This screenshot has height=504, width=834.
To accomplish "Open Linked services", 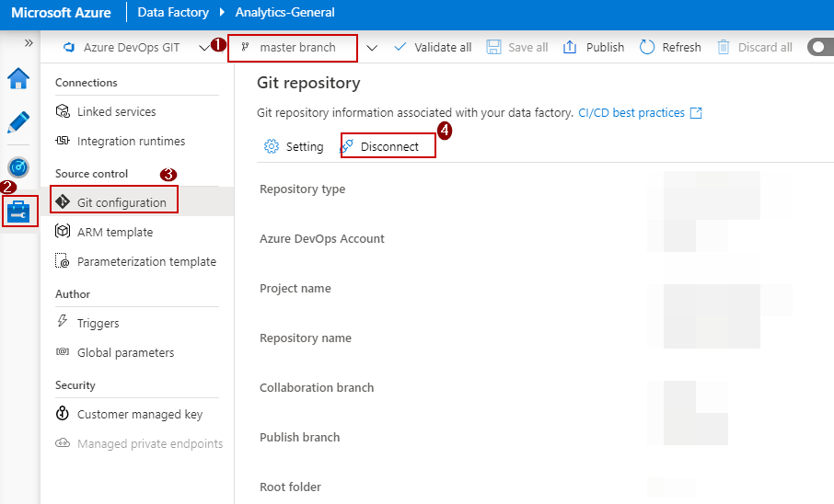I will pos(117,111).
